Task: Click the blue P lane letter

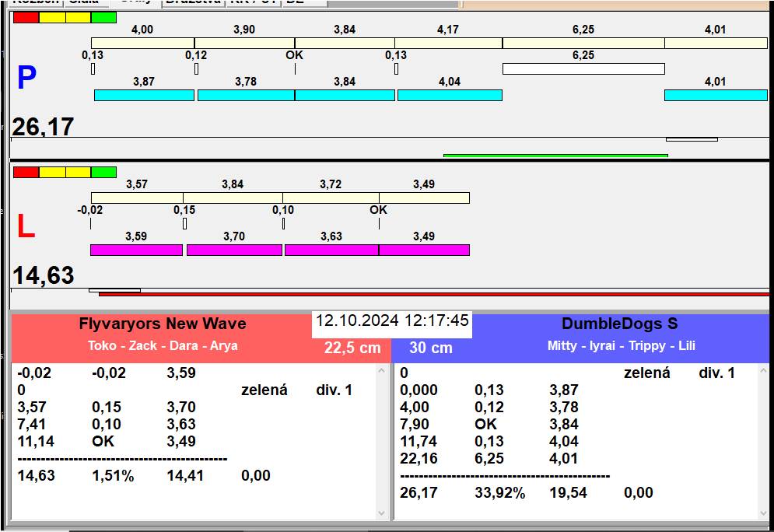Action: click(26, 78)
